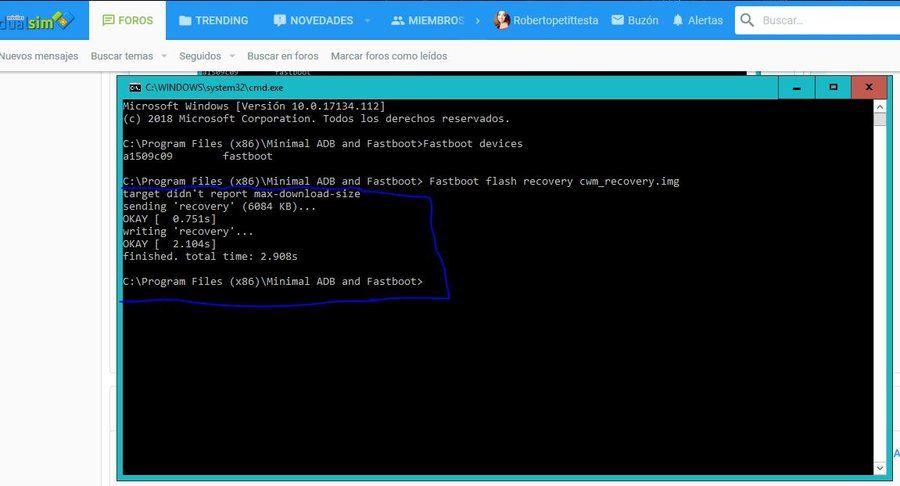This screenshot has height=486, width=900.
Task: Click 'finished. total time: 2.908s' line
Action: (210, 256)
